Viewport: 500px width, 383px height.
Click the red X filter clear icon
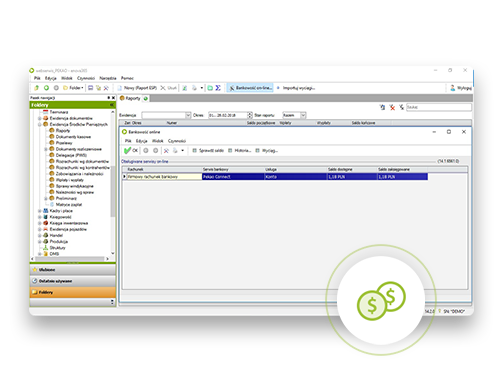(392, 107)
